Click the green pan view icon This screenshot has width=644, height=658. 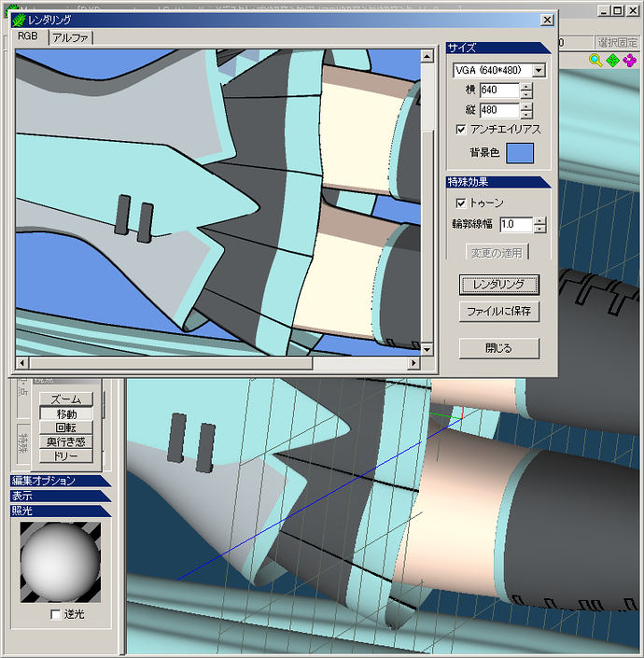click(613, 61)
